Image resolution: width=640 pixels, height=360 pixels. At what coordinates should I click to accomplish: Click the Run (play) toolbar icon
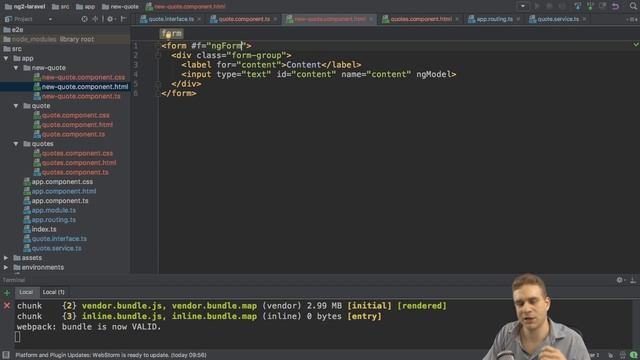[537, 6]
